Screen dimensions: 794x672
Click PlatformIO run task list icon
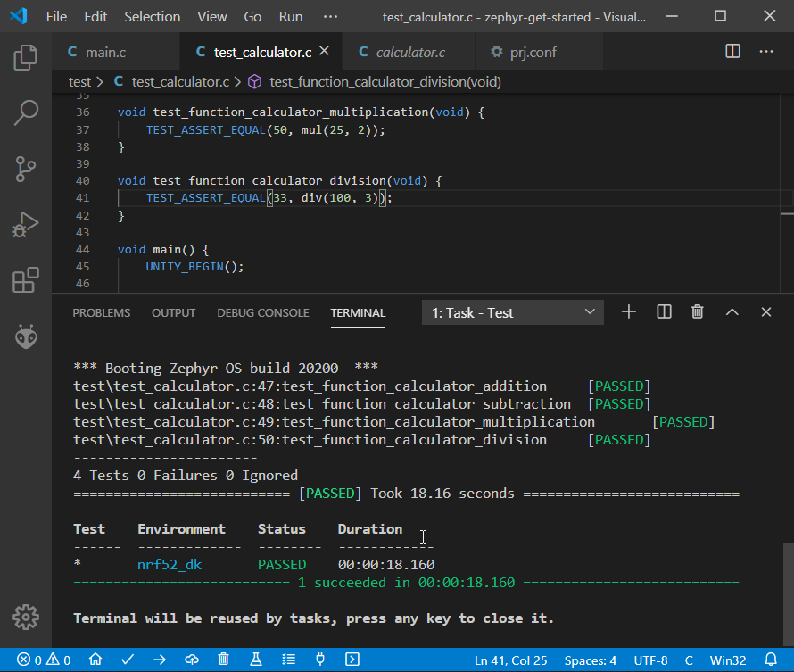pyautogui.click(x=288, y=660)
